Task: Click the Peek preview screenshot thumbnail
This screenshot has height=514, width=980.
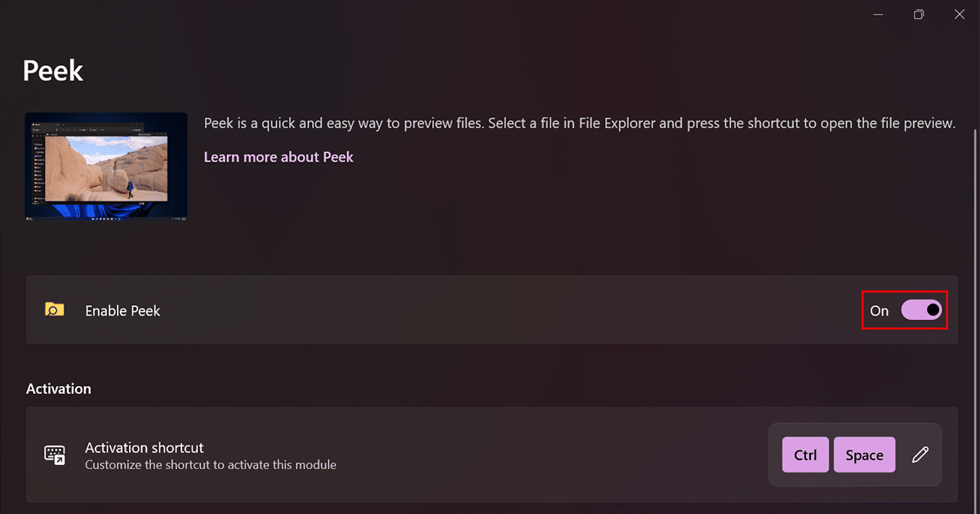Action: [x=106, y=166]
